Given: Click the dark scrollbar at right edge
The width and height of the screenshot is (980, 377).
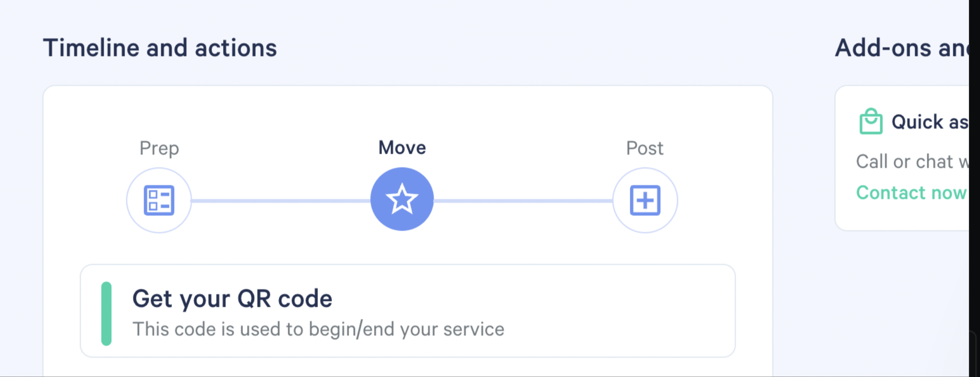Looking at the screenshot, I should tap(974, 185).
